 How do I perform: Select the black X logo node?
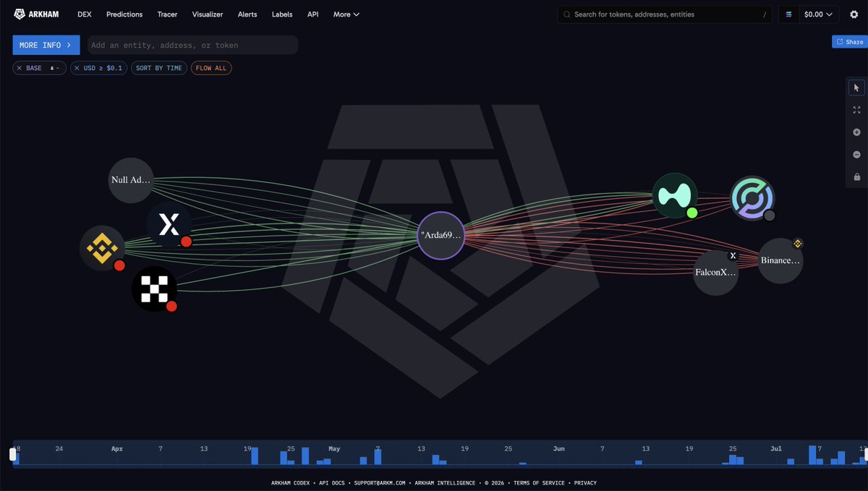(x=169, y=224)
